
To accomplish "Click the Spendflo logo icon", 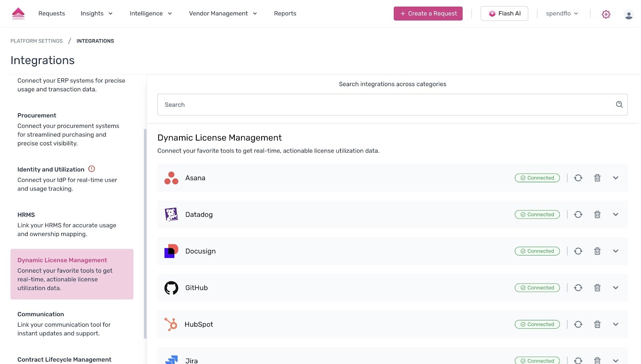I will coord(18,14).
